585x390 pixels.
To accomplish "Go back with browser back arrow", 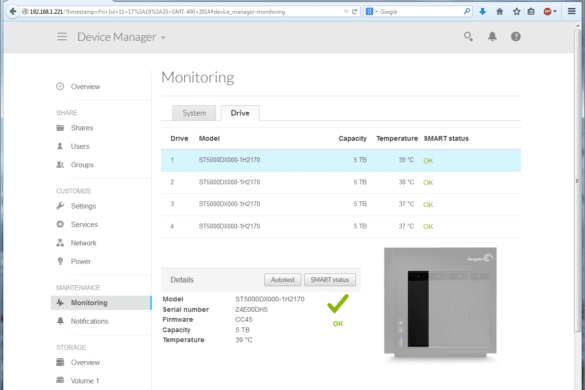I will coord(13,12).
